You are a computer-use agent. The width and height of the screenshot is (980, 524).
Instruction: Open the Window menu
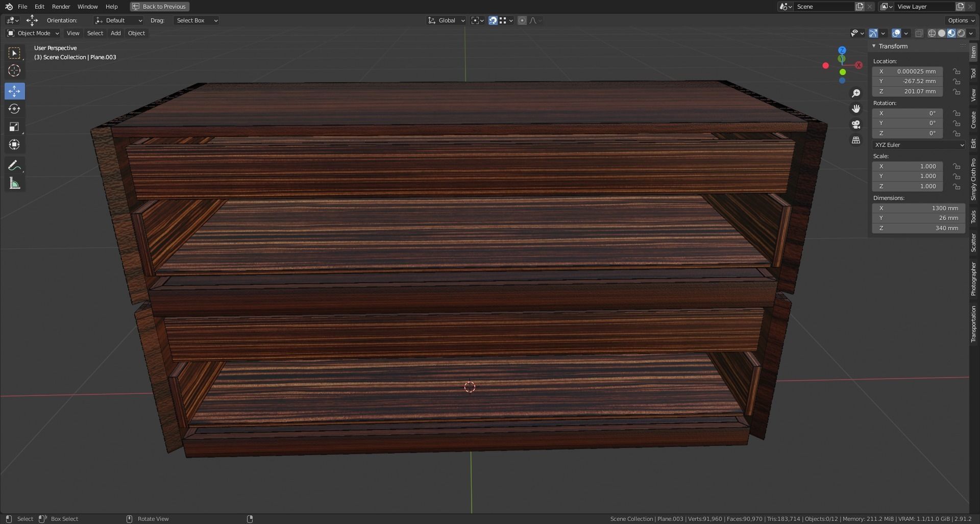[x=87, y=7]
